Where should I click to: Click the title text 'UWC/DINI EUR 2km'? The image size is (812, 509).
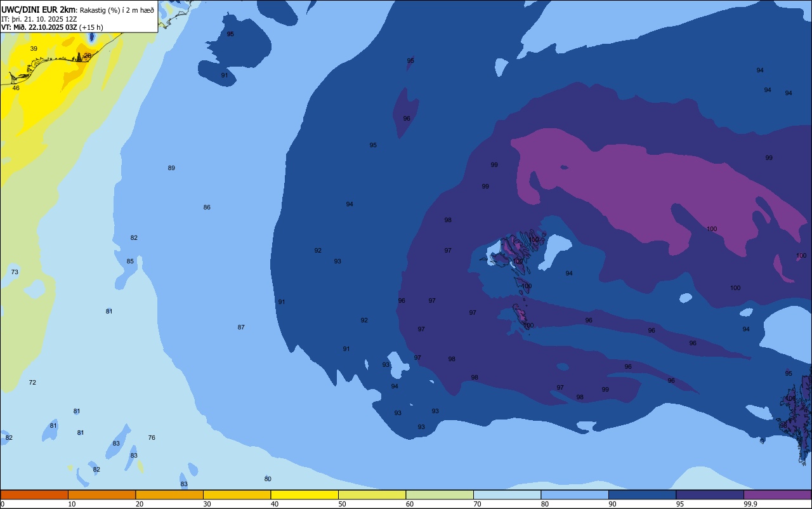(x=38, y=9)
